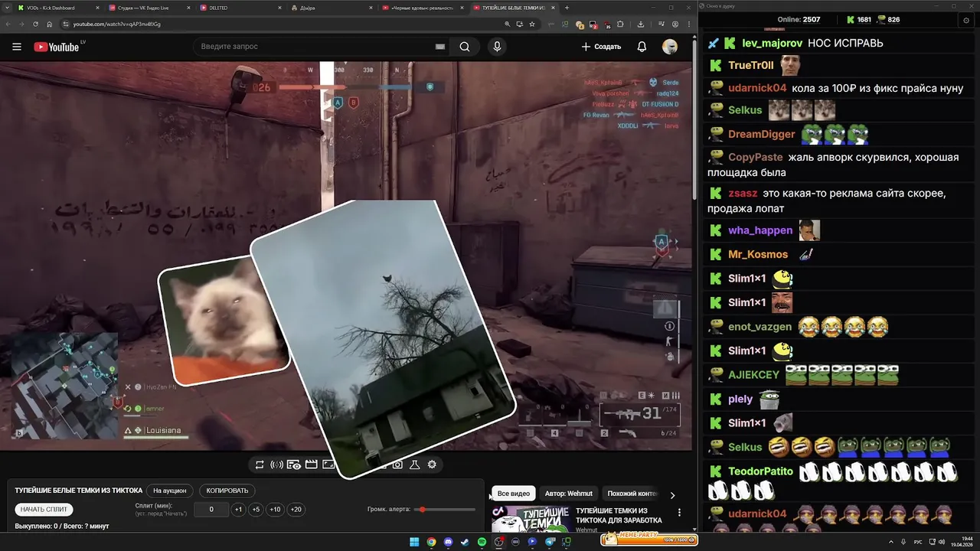This screenshot has width=980, height=551.
Task: Select the Автор: Wehmut filter chip
Action: pos(569,494)
